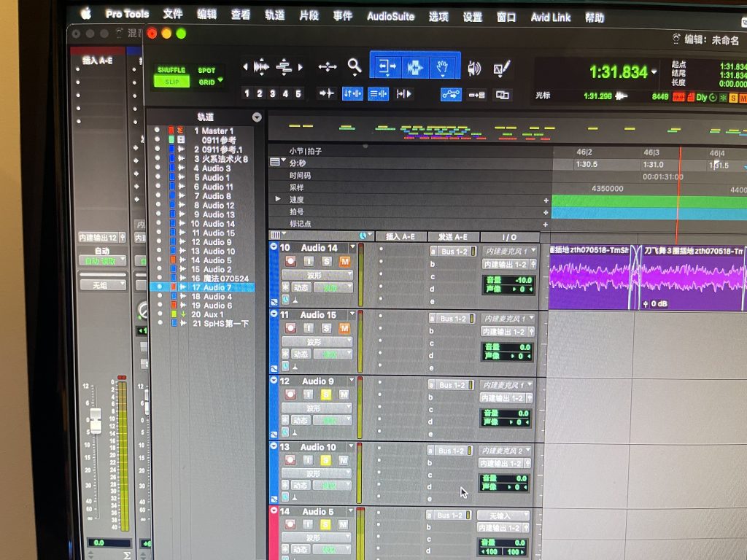747x560 pixels.
Task: Enable SPOT edit mode
Action: tap(206, 71)
